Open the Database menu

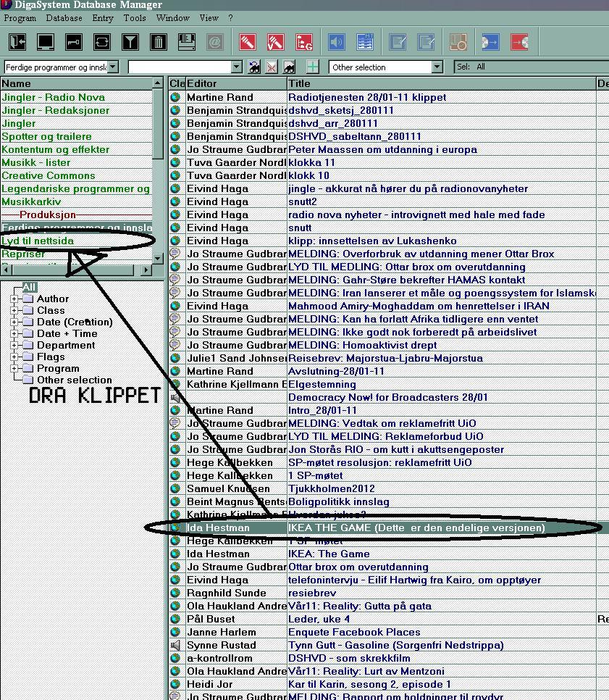click(x=64, y=18)
